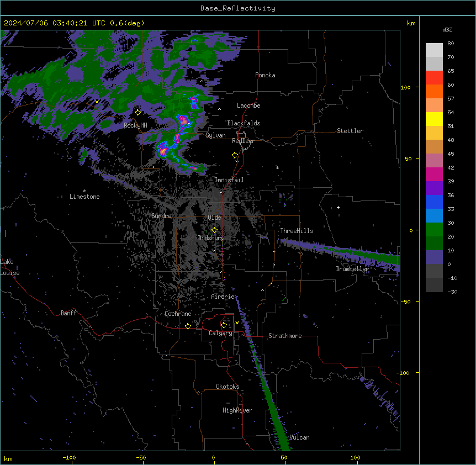
Task: Select the pink 42–45 dBZ legend swatch
Action: pyautogui.click(x=434, y=161)
